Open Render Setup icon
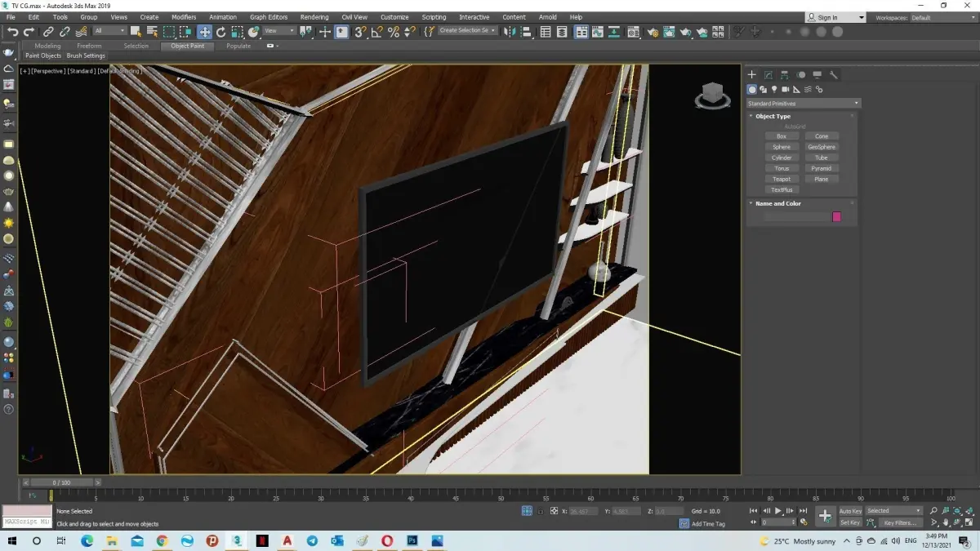This screenshot has height=551, width=980. 653,32
